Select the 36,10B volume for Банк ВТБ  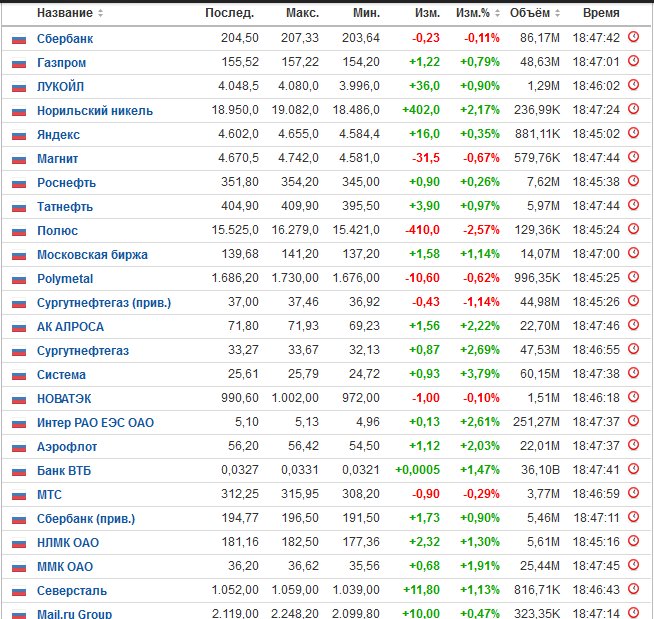[540, 470]
